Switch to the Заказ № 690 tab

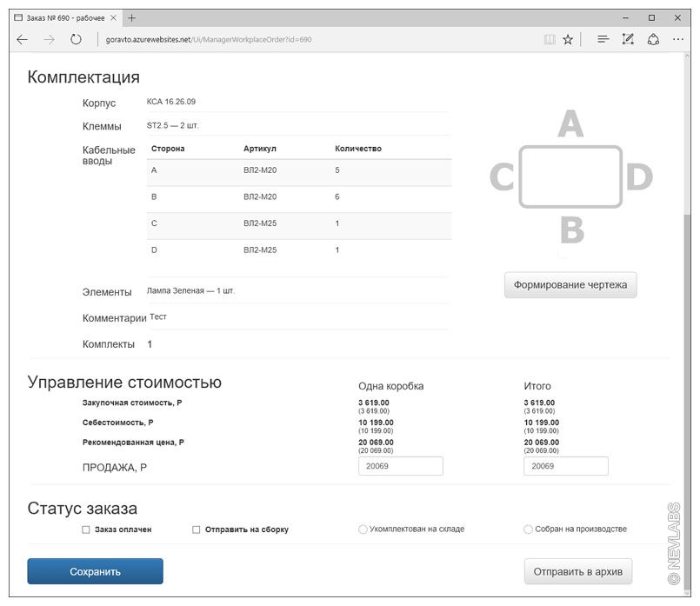tap(63, 17)
